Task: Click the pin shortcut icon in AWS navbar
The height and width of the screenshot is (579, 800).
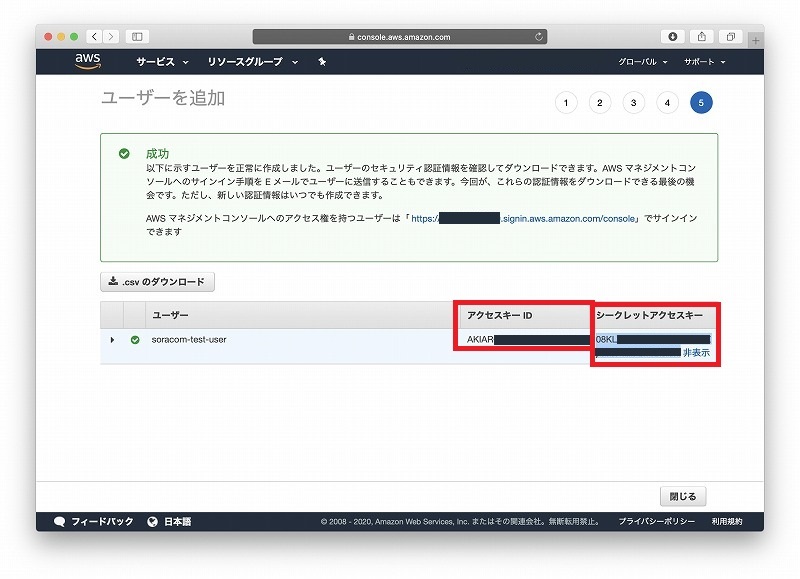Action: click(322, 62)
